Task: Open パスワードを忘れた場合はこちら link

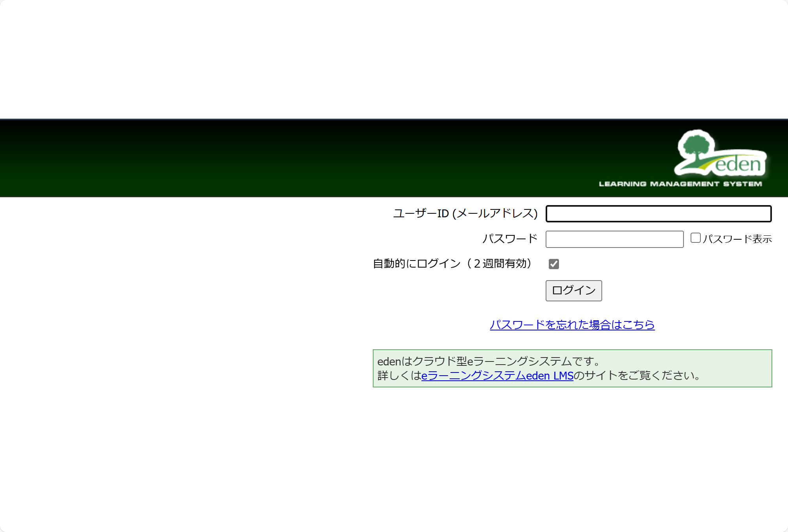Action: click(572, 325)
